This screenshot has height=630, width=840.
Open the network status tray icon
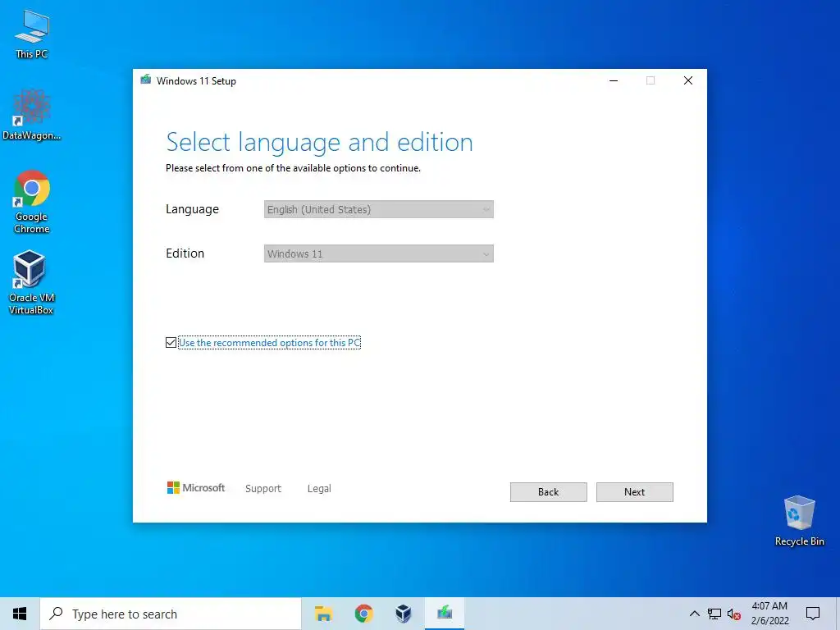click(x=714, y=614)
